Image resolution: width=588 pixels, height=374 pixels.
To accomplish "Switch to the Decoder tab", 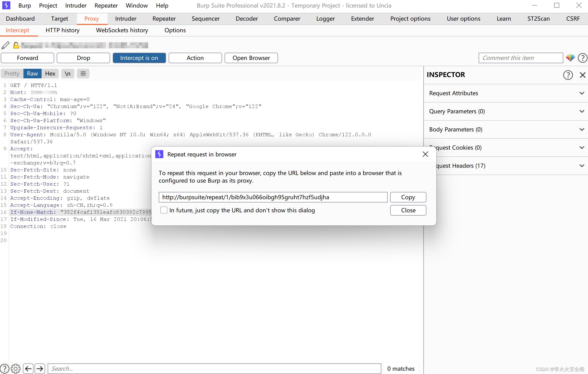I will (247, 19).
